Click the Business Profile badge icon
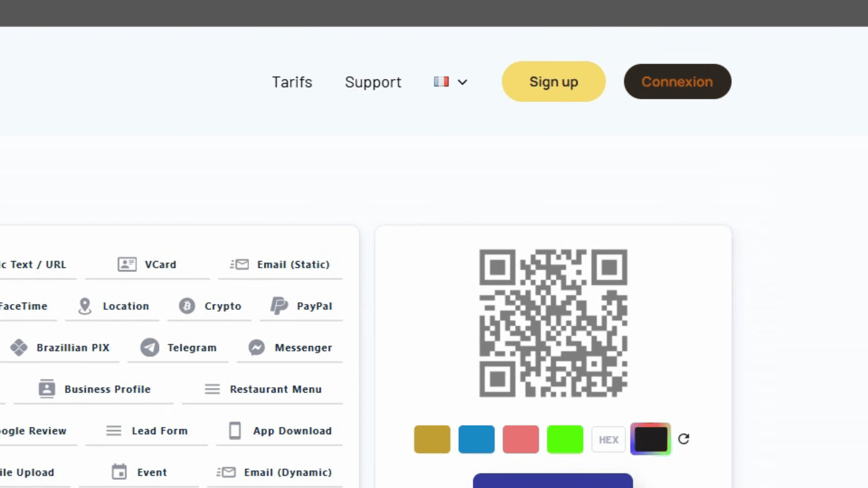 click(x=47, y=389)
